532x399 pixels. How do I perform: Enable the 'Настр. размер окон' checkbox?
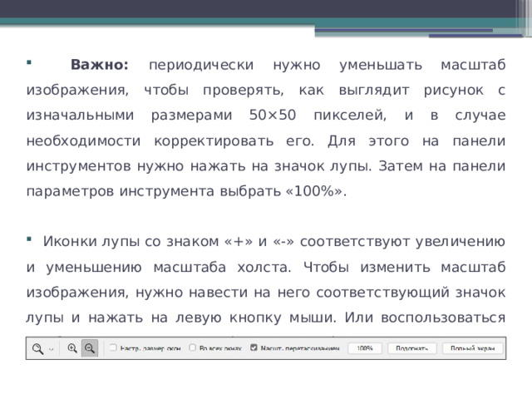point(113,347)
